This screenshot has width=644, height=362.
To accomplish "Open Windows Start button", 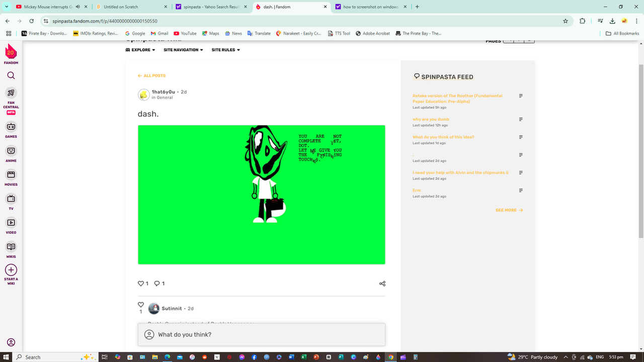I will coord(6,357).
